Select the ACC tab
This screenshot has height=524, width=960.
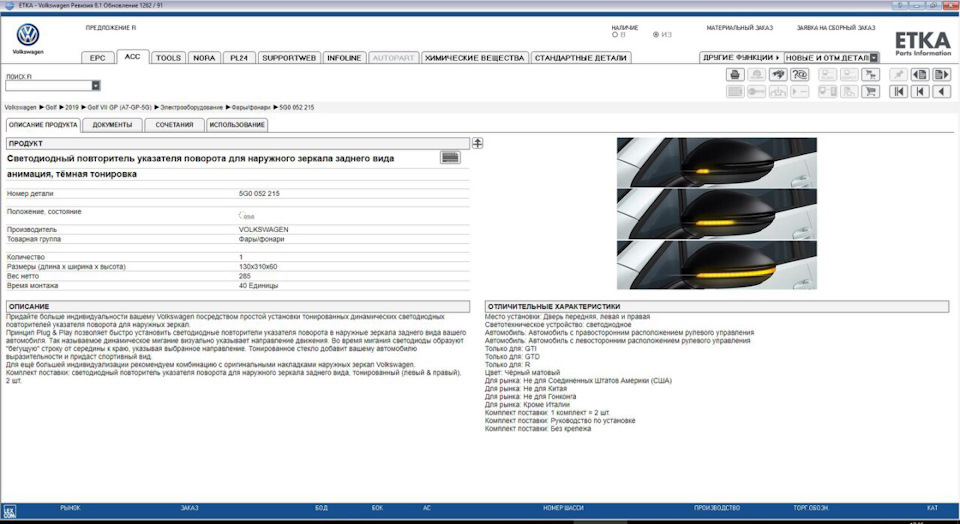pos(132,56)
